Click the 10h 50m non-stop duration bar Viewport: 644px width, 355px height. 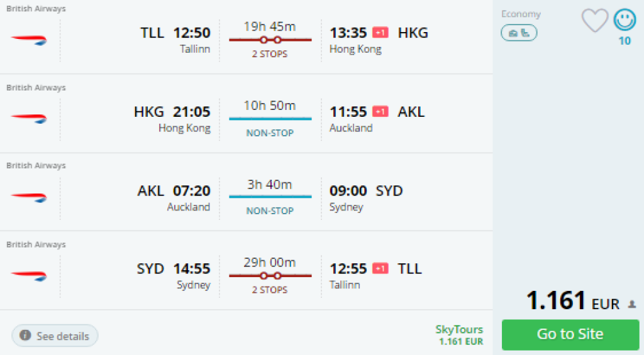click(x=270, y=118)
